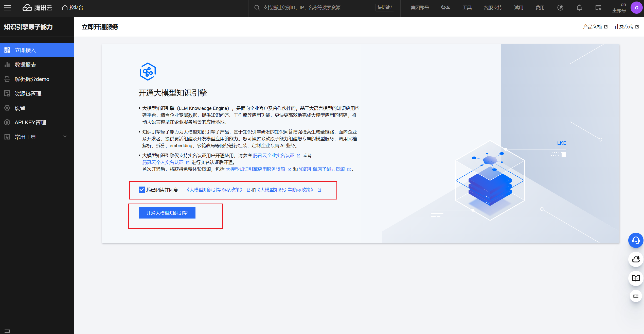644x334 pixels.
Task: Click the 资源包管理 icon
Action: click(x=7, y=93)
